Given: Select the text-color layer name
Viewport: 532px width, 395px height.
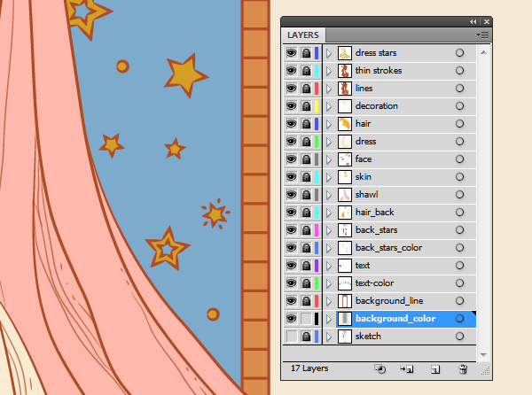Looking at the screenshot, I should pos(377,283).
